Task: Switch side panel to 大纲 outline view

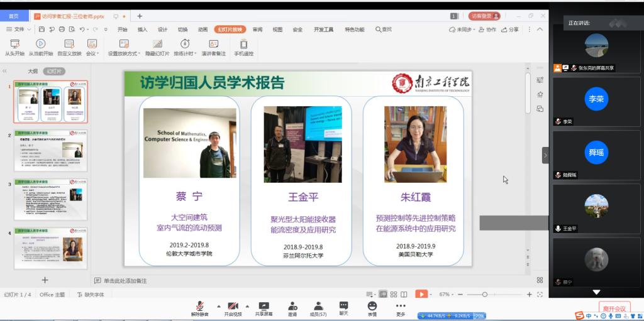Action: [x=33, y=71]
